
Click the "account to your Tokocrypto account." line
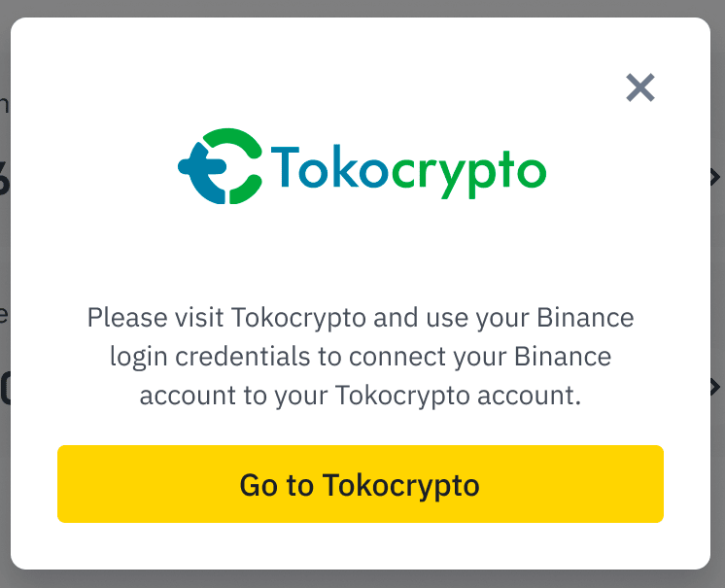[360, 396]
